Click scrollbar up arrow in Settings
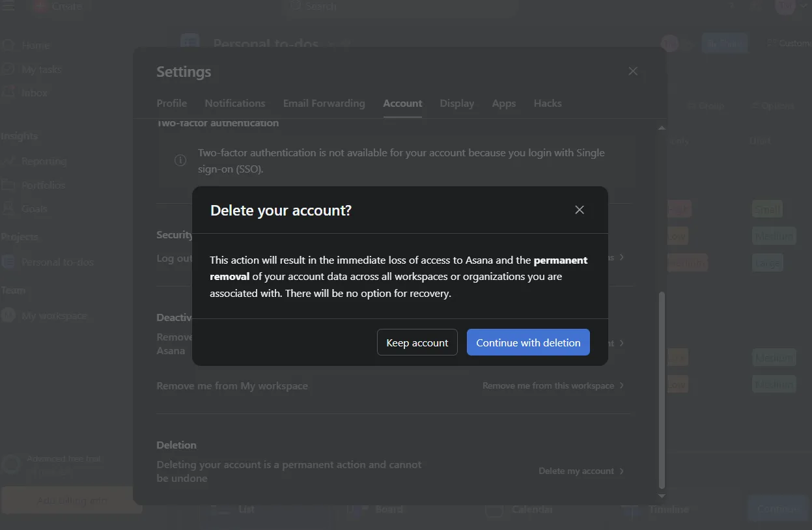 coord(662,128)
